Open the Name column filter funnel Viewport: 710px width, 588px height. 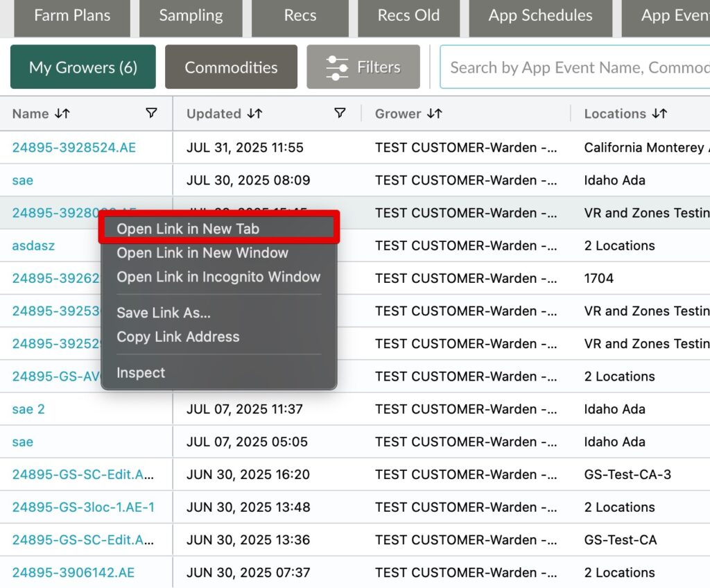coord(151,113)
